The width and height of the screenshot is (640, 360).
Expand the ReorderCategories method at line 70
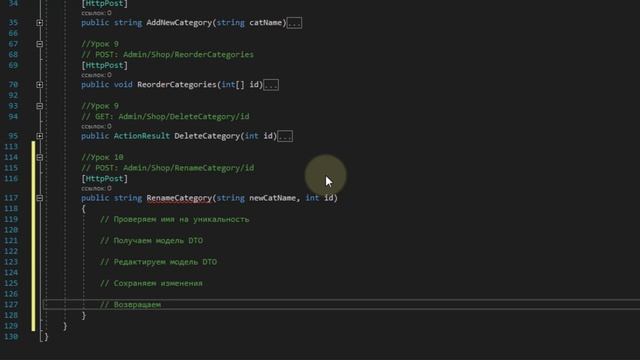pyautogui.click(x=40, y=85)
